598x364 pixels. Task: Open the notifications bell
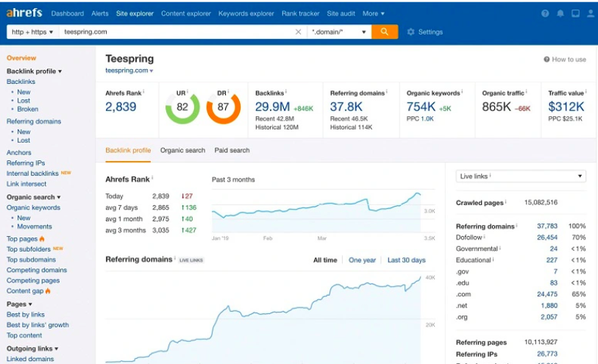(560, 13)
